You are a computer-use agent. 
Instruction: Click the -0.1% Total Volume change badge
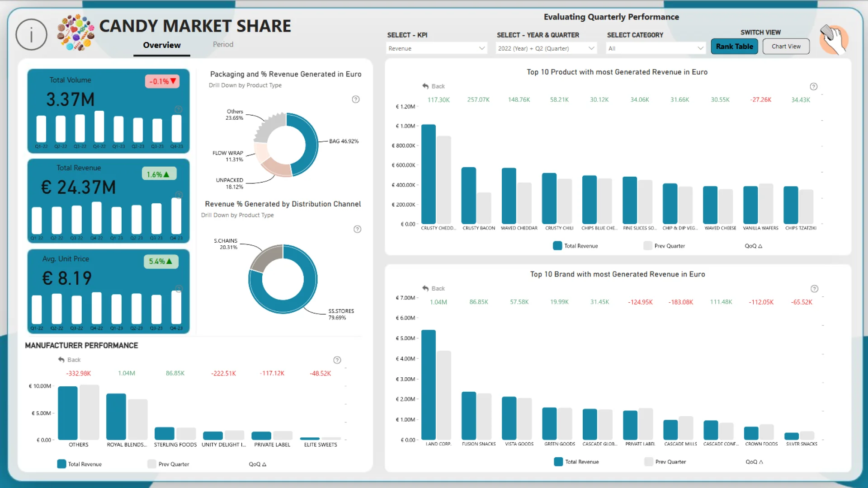tap(162, 81)
